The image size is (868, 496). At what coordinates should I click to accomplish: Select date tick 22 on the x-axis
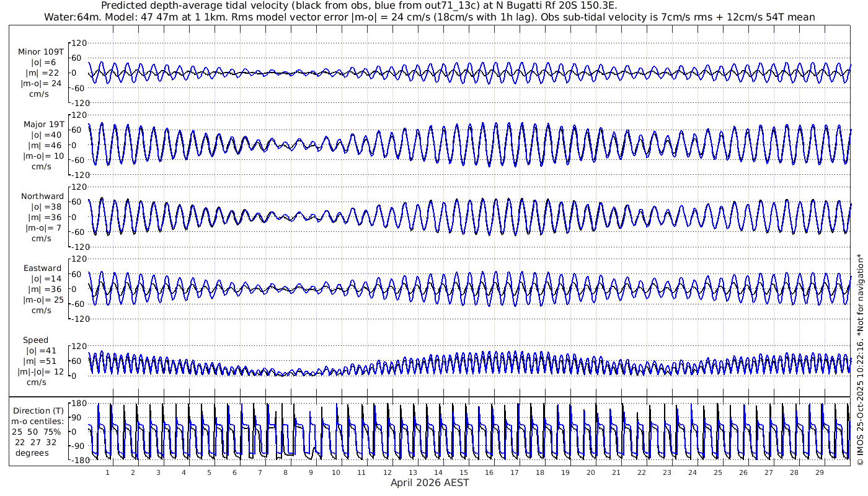coord(642,472)
